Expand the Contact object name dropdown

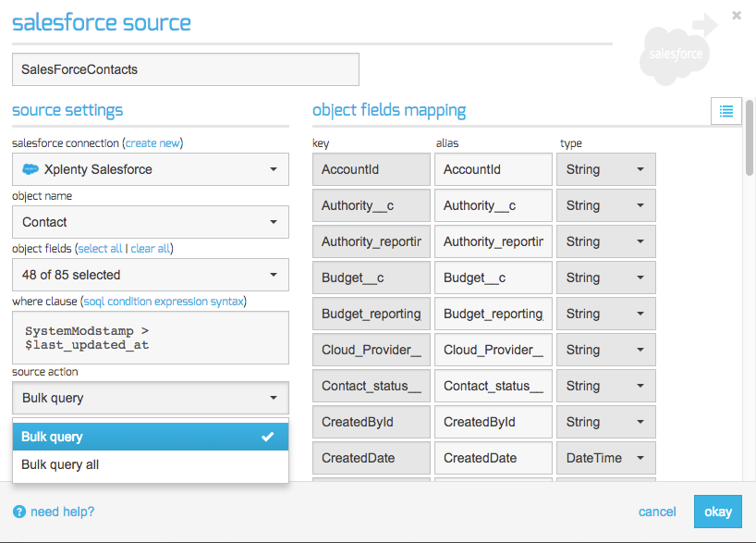[151, 222]
